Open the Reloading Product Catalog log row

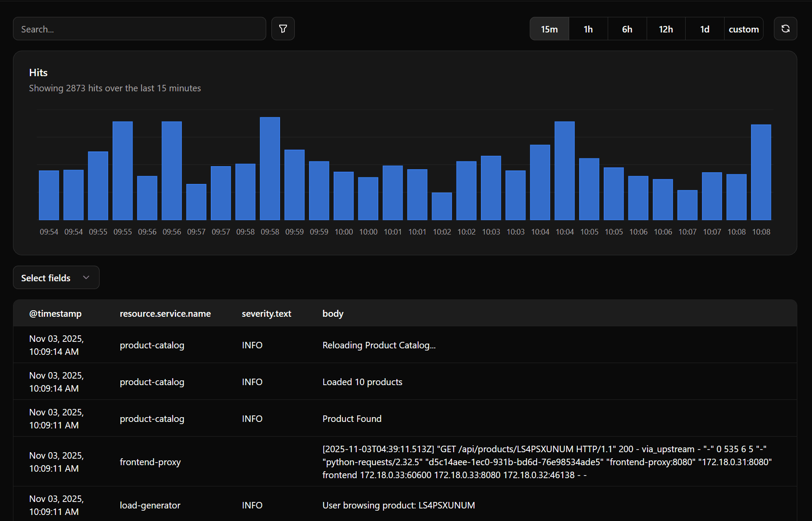click(x=379, y=345)
